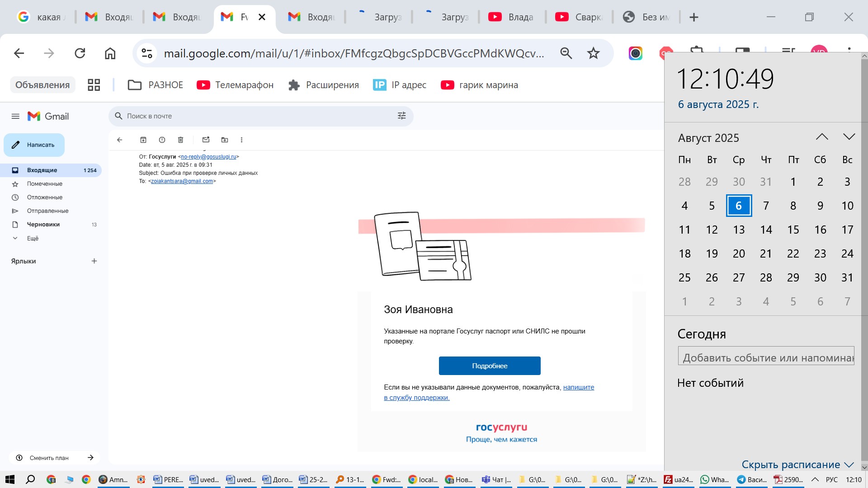This screenshot has height=488, width=868.
Task: Open a new browser tab
Action: pyautogui.click(x=694, y=17)
